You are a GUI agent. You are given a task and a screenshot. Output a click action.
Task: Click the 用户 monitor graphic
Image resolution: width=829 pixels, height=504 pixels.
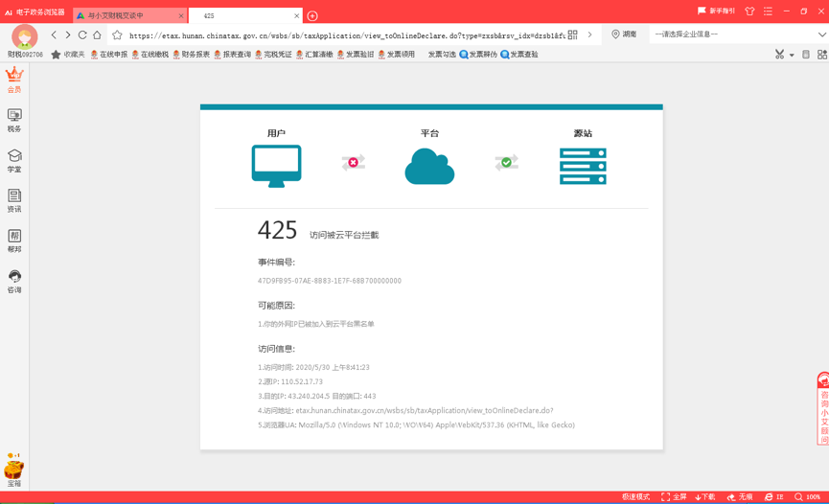[277, 166]
